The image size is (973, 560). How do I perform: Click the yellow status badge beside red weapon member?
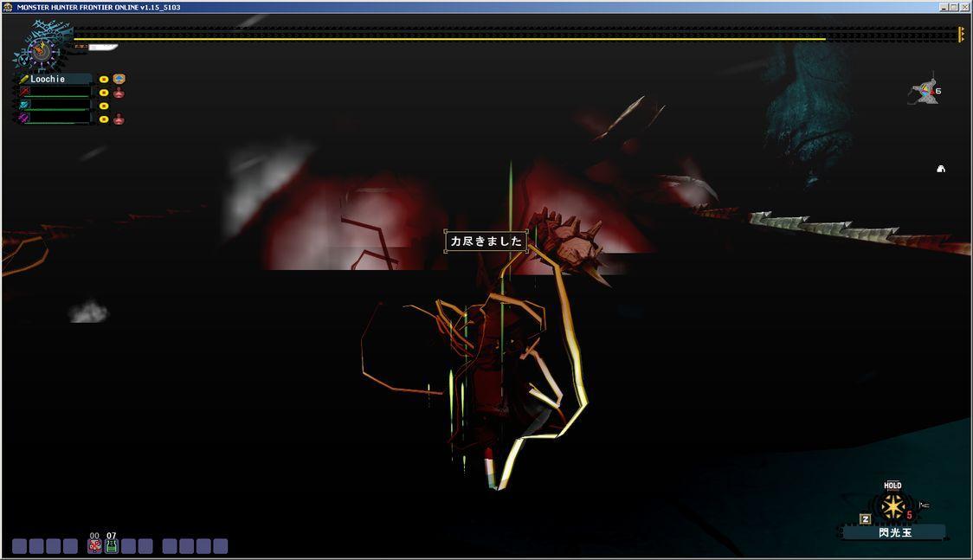click(104, 93)
